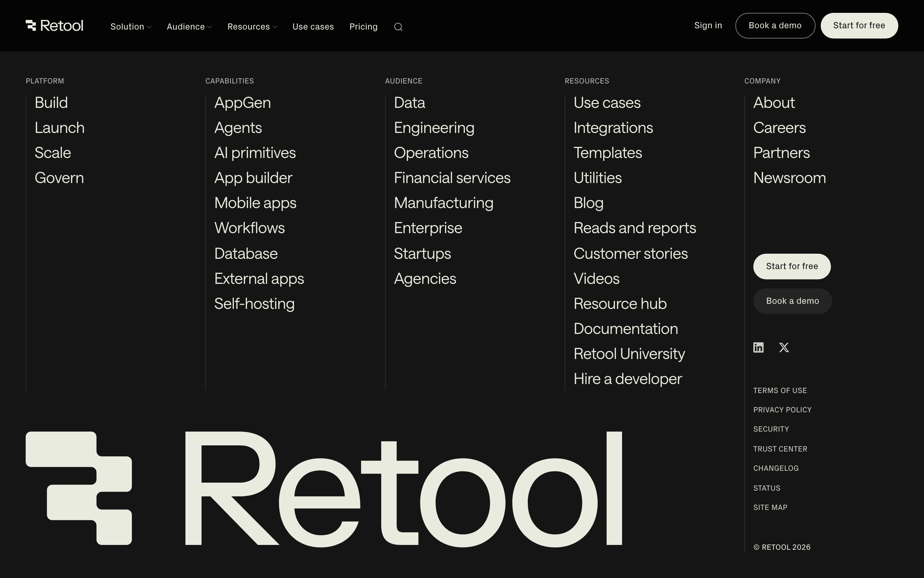Viewport: 924px width, 578px height.
Task: Open the Build platform link
Action: [51, 103]
